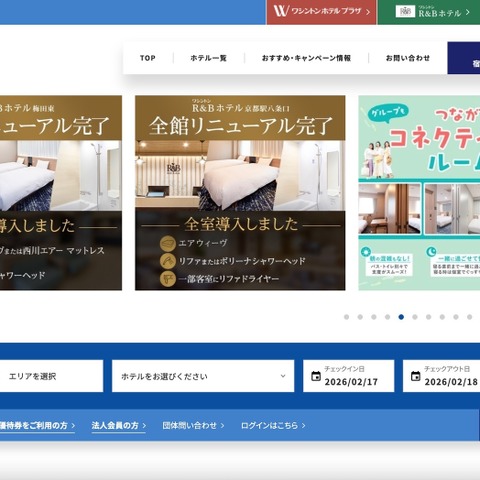Open the R&B Hotel brand link

[x=429, y=12]
